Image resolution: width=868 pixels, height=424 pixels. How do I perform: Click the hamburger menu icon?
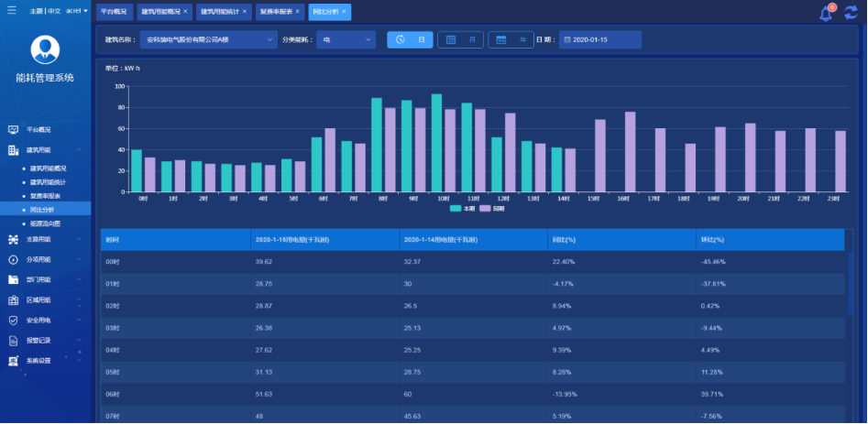11,11
